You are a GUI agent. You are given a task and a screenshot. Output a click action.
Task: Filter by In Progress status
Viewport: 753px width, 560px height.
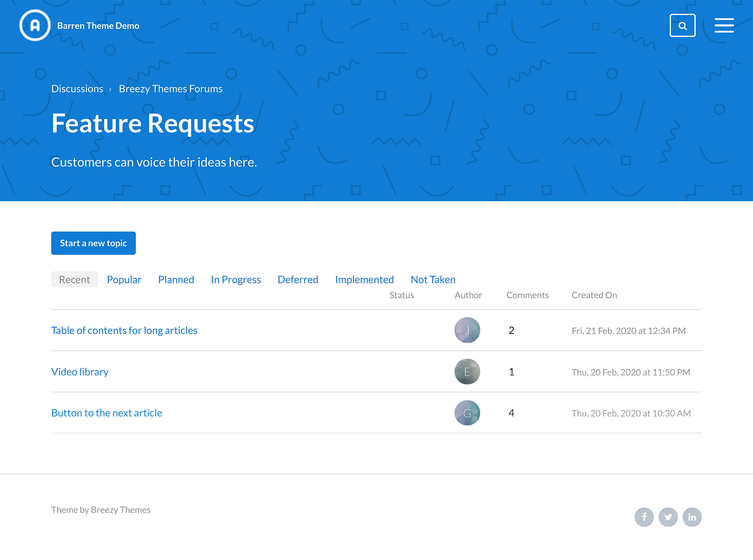pyautogui.click(x=236, y=280)
